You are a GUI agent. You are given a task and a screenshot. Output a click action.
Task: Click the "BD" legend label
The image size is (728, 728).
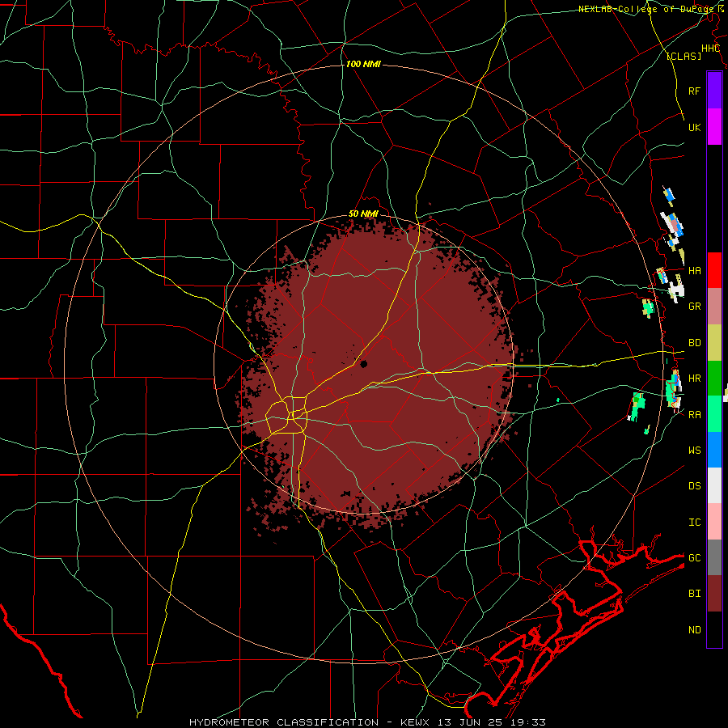pyautogui.click(x=694, y=343)
